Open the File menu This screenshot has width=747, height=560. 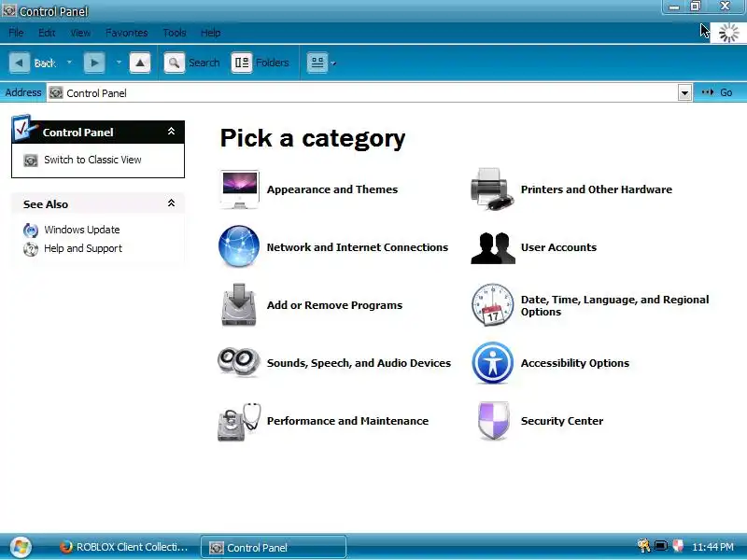(x=16, y=33)
